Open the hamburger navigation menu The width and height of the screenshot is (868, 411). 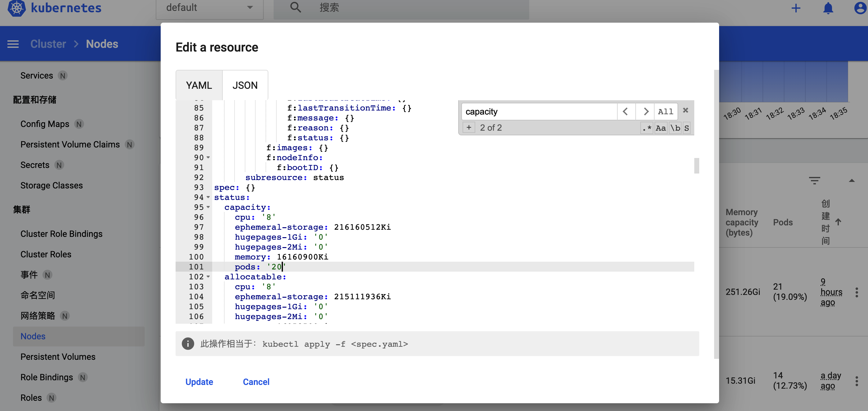pyautogui.click(x=13, y=44)
